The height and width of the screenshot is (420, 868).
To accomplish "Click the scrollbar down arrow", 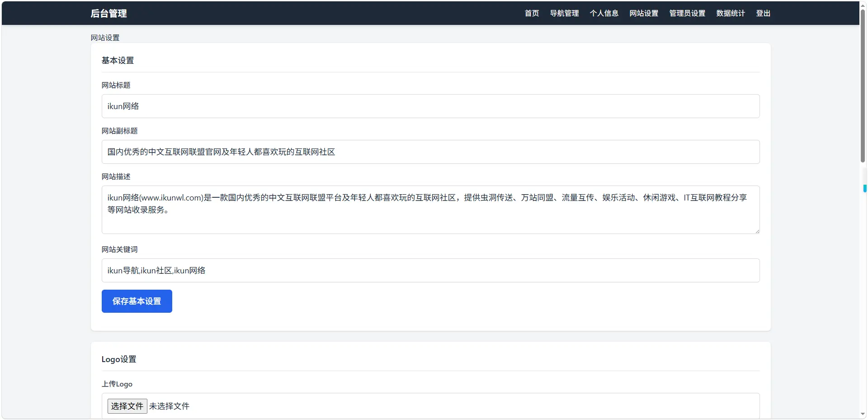I will 863,414.
